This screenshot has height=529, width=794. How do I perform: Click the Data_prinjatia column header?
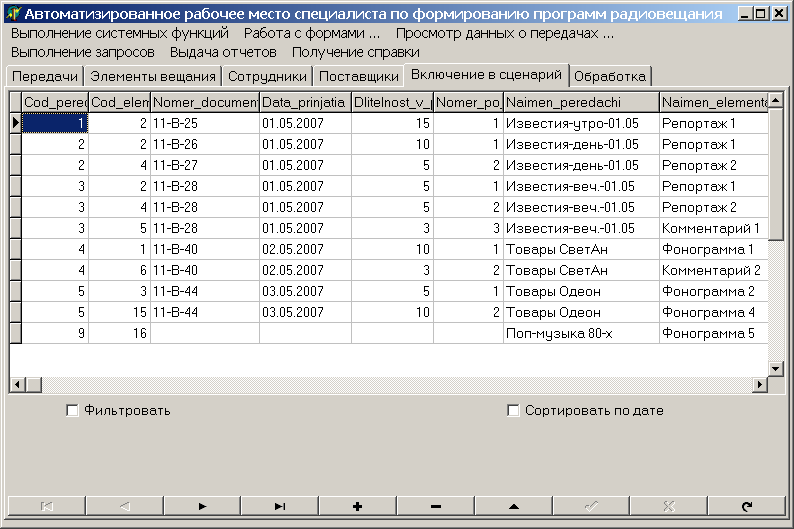pyautogui.click(x=305, y=102)
